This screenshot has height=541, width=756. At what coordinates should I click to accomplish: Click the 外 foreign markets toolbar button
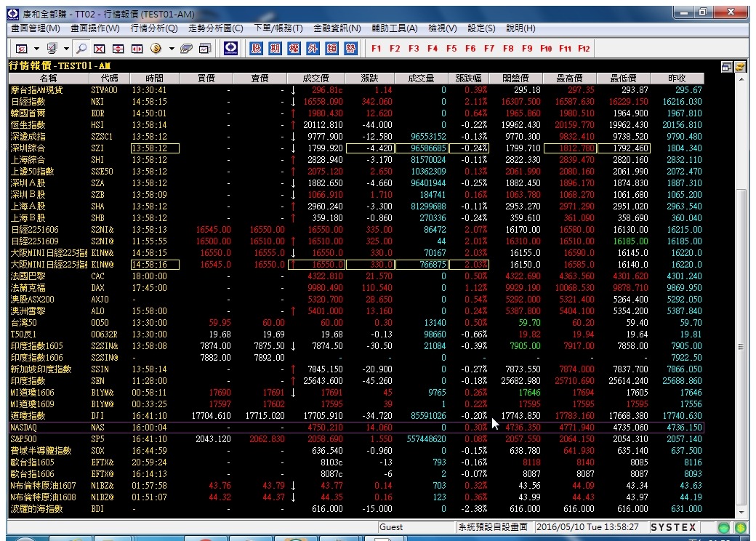point(313,48)
